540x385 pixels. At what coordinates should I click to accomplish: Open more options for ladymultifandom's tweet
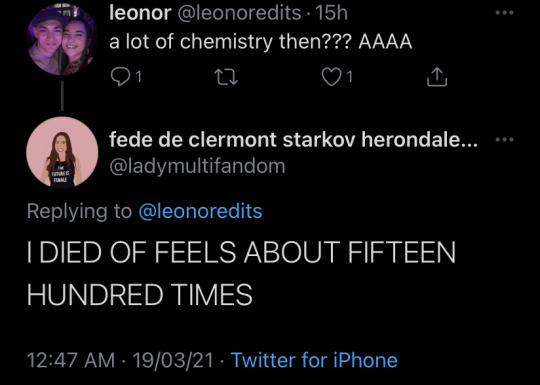tap(505, 139)
